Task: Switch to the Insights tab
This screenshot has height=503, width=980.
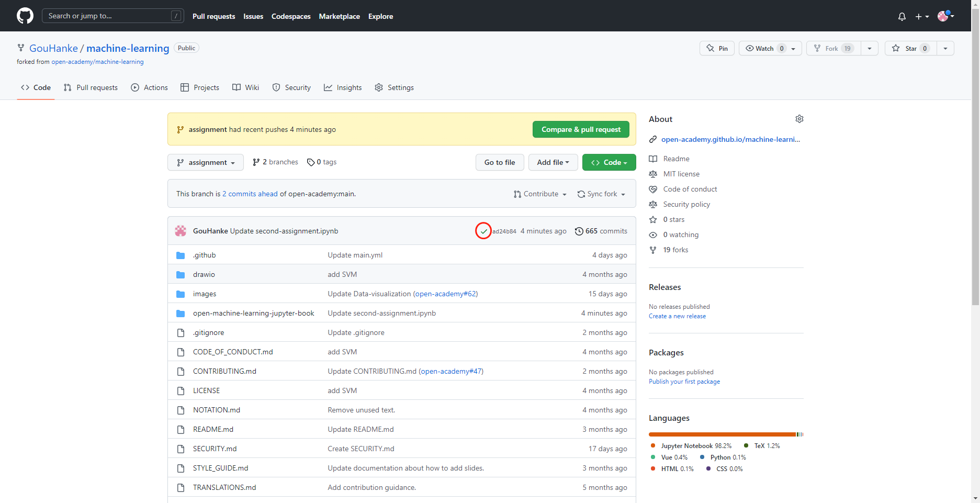Action: pos(343,87)
